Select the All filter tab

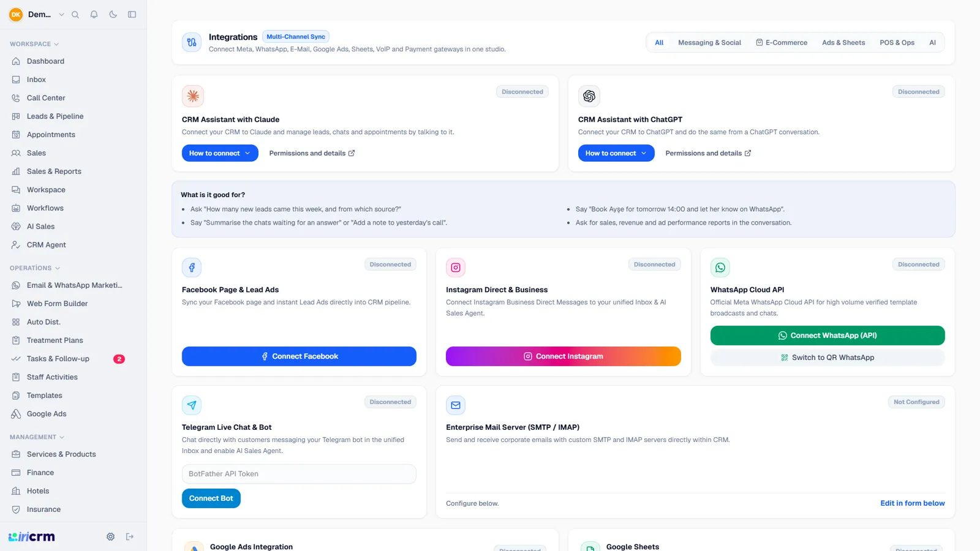pyautogui.click(x=659, y=43)
